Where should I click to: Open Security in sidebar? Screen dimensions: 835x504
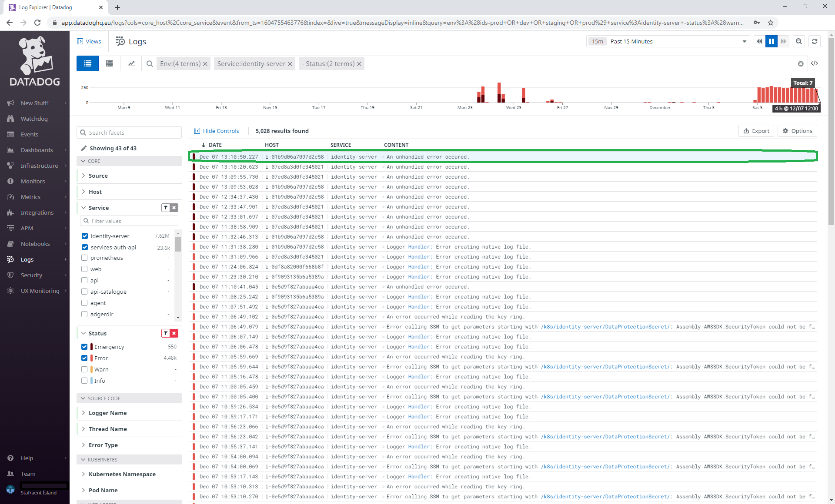click(35, 275)
